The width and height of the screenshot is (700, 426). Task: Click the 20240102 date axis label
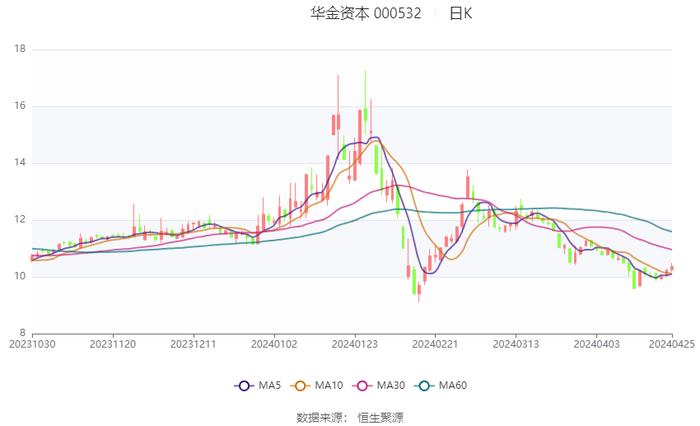click(x=274, y=344)
